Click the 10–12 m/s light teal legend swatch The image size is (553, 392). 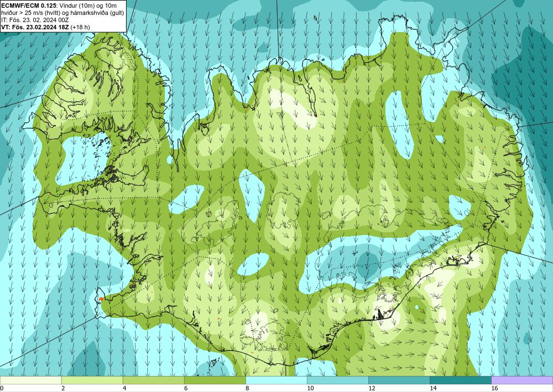pyautogui.click(x=337, y=380)
